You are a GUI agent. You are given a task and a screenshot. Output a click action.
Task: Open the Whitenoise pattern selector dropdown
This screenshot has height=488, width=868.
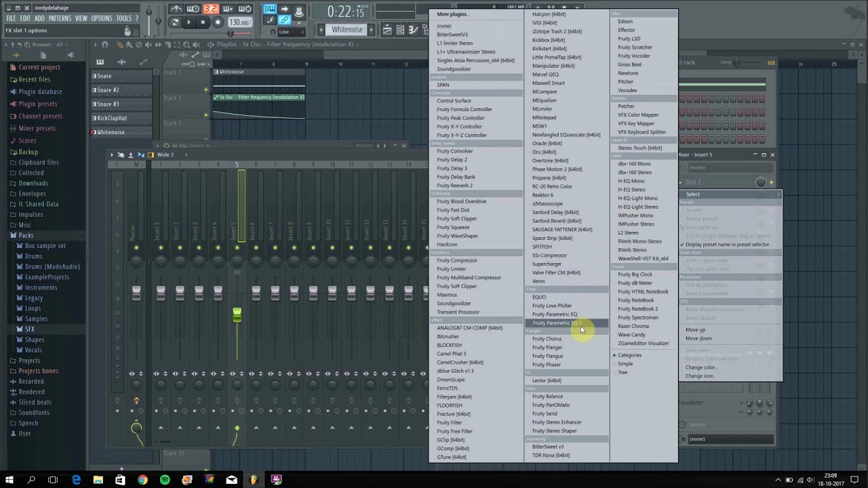348,29
